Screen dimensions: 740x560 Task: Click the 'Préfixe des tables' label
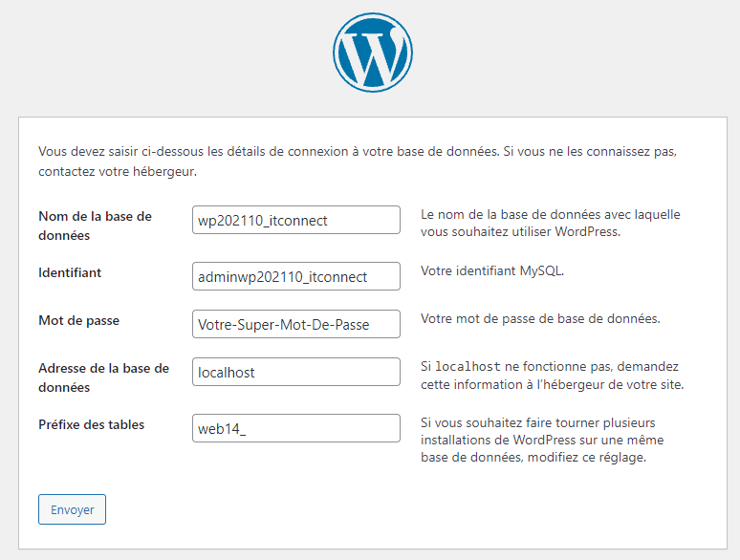tap(91, 424)
